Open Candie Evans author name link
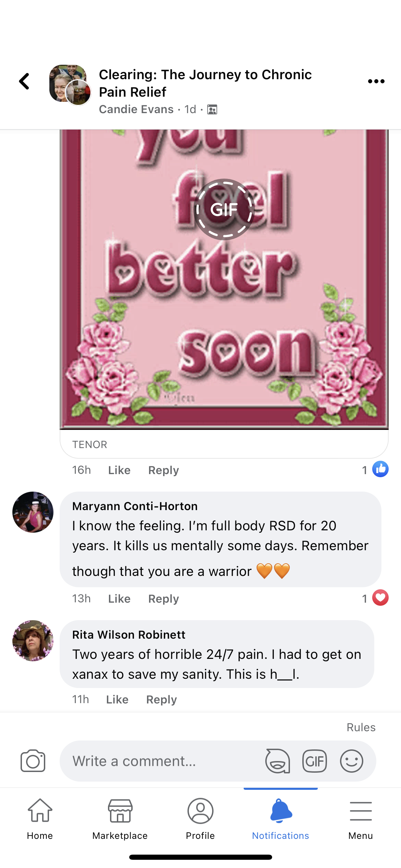401x868 pixels. click(x=136, y=109)
